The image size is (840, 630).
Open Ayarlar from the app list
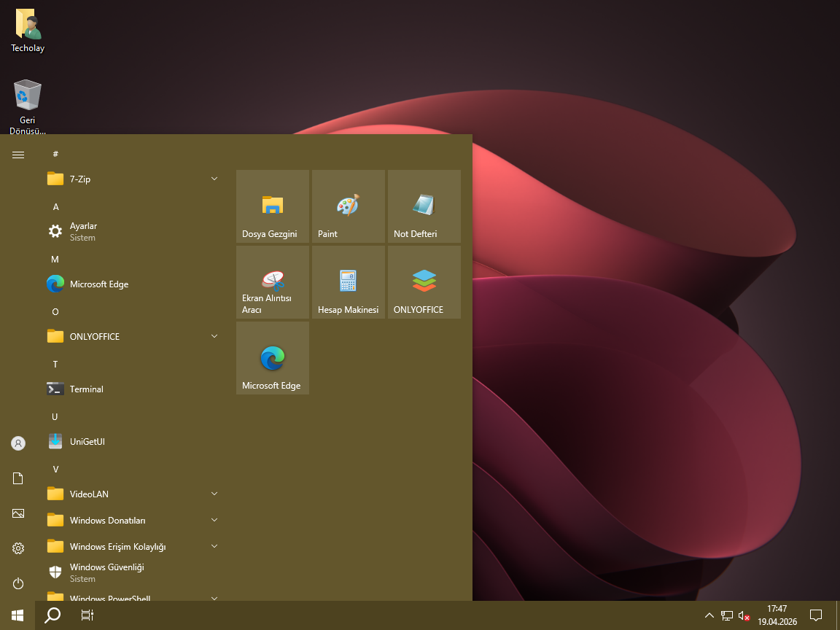132,231
